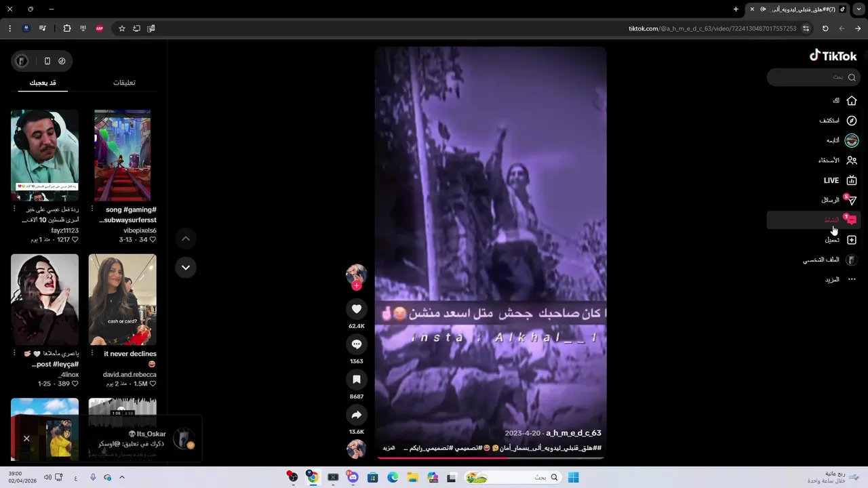Open the streamer reaction video thumbnail
The height and width of the screenshot is (488, 868).
coord(45,155)
